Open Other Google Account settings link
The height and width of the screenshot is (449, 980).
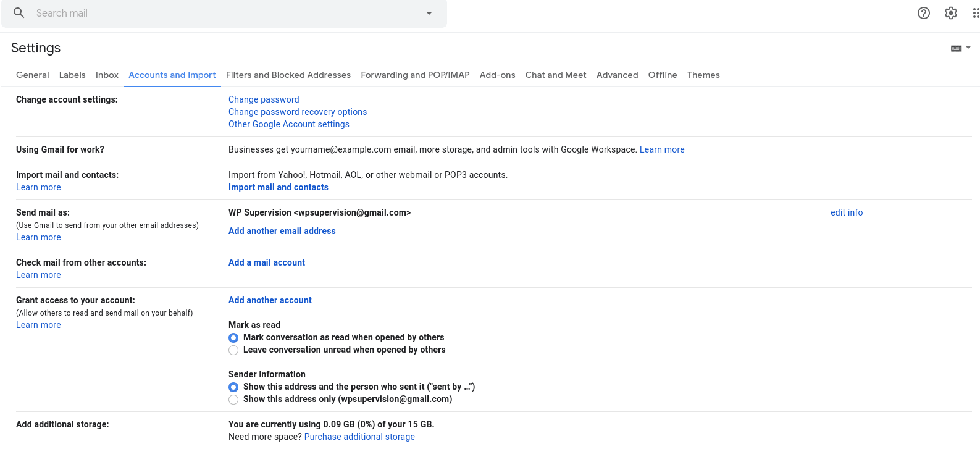(289, 124)
